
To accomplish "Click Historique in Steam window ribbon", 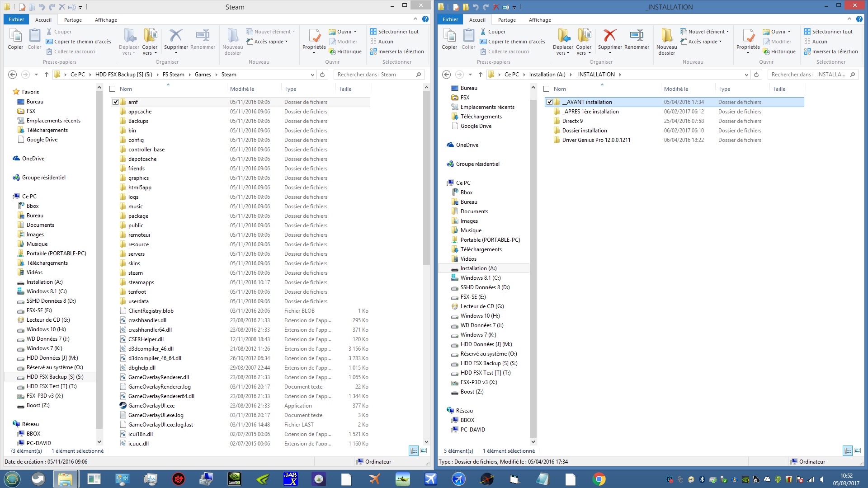I will point(345,52).
